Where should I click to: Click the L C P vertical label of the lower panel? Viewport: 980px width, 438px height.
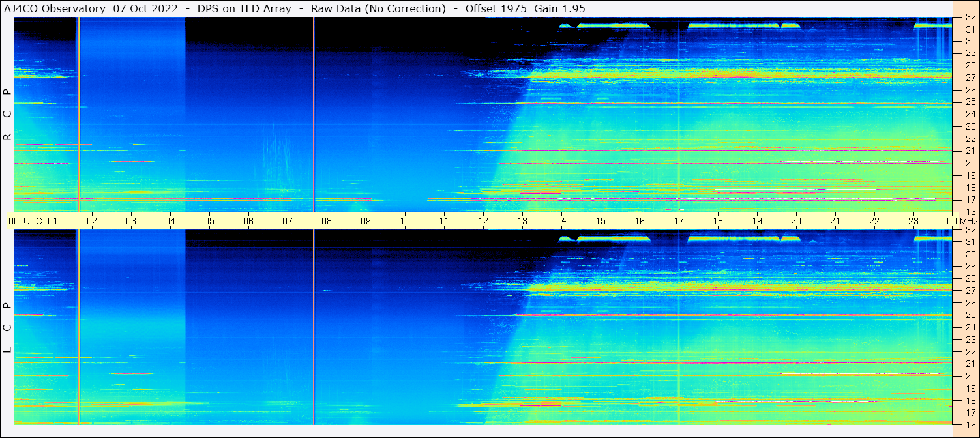(x=7, y=328)
